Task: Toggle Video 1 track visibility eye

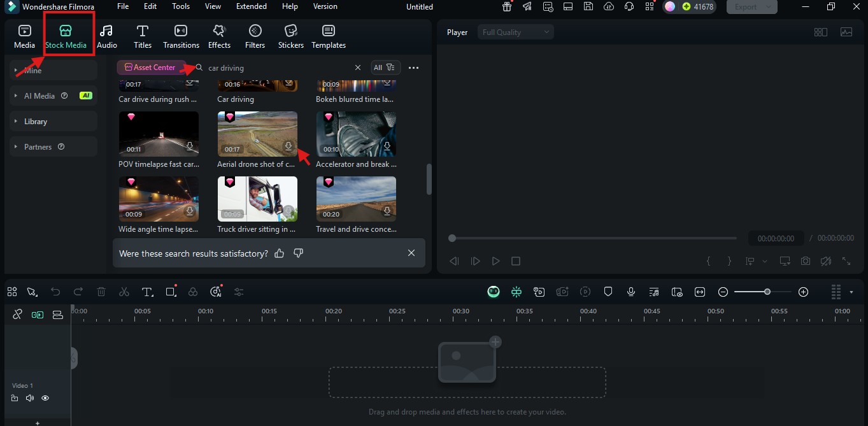Action: click(x=45, y=398)
